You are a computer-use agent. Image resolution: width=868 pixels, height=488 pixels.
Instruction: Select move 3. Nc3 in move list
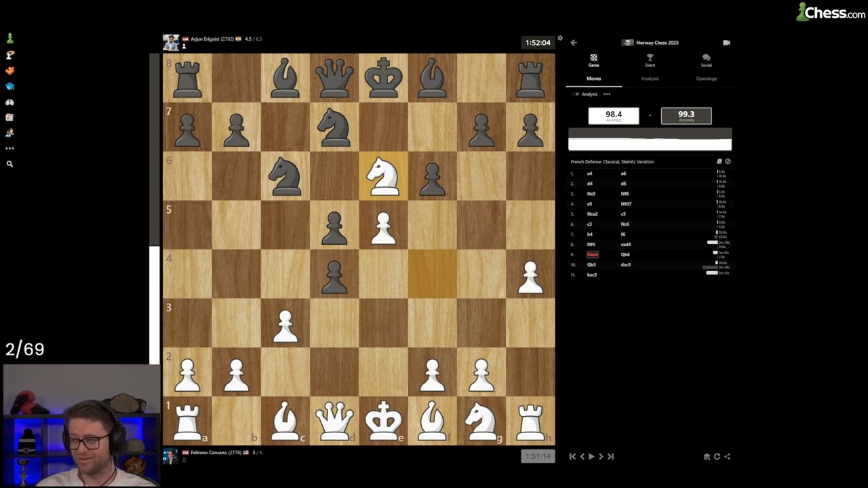click(591, 194)
